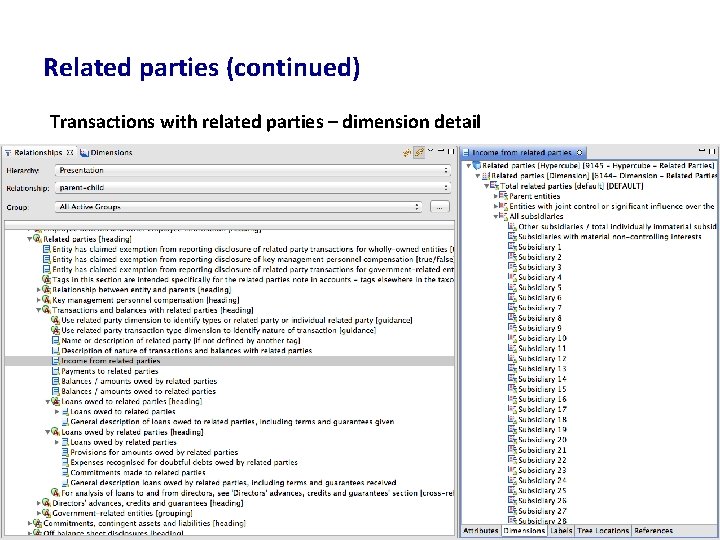The height and width of the screenshot is (540, 720).
Task: Click the icon beside Government-related entities [grouping]
Action: (46, 513)
